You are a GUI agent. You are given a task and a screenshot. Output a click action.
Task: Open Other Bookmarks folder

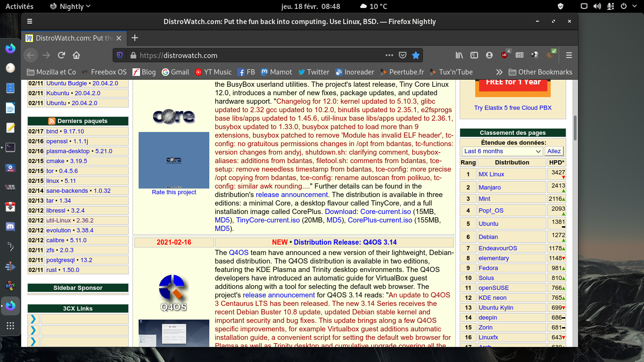coord(540,72)
